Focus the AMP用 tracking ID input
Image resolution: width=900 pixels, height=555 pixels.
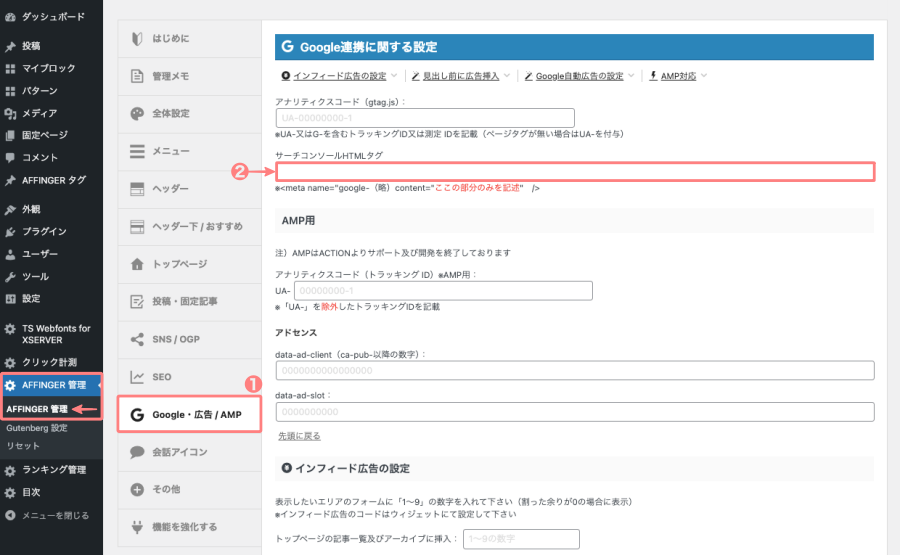[443, 290]
